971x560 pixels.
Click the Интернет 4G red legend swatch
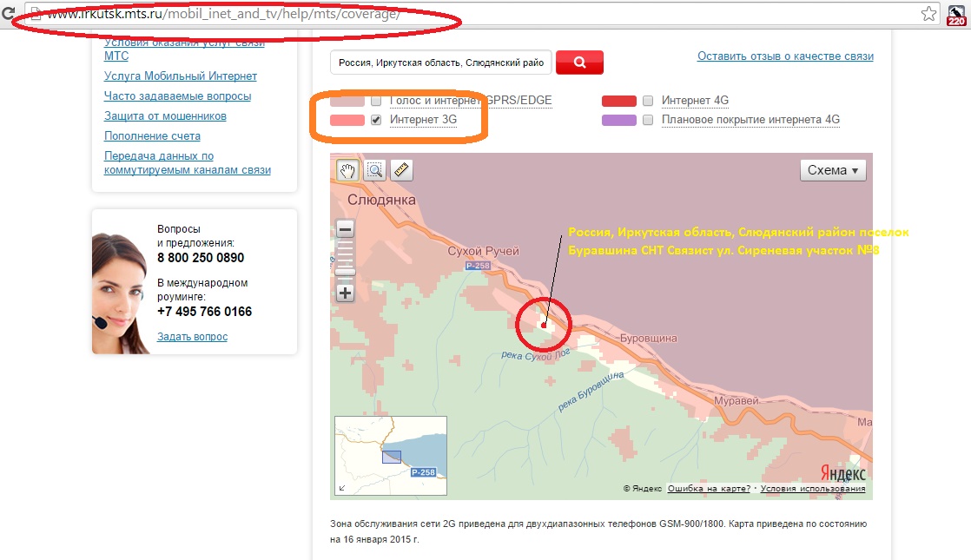tap(619, 101)
